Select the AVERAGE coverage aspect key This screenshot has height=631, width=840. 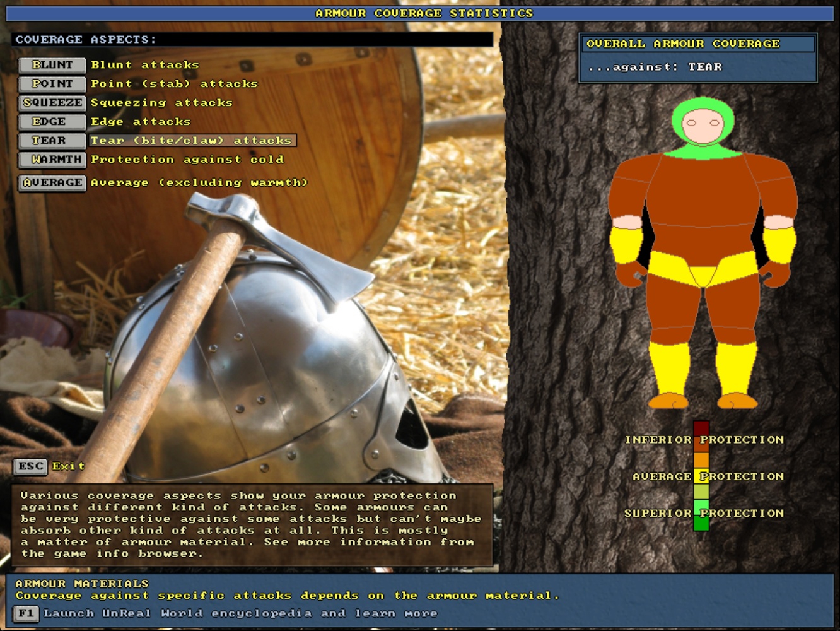[x=52, y=183]
